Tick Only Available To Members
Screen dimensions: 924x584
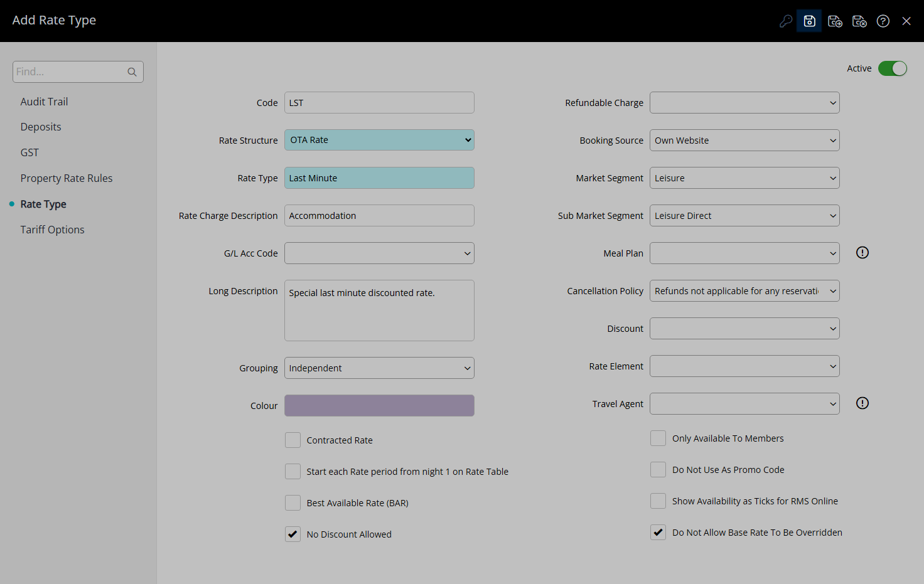pyautogui.click(x=658, y=438)
